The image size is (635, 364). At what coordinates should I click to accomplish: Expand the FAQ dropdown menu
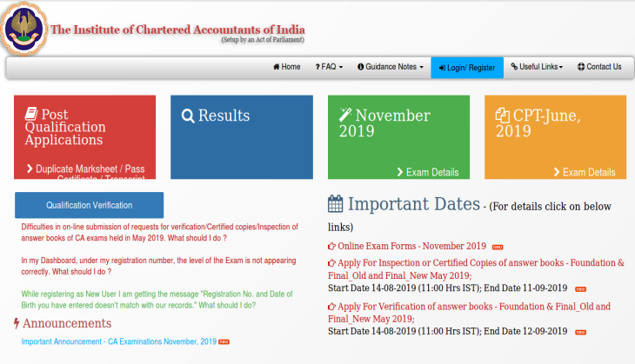click(330, 67)
